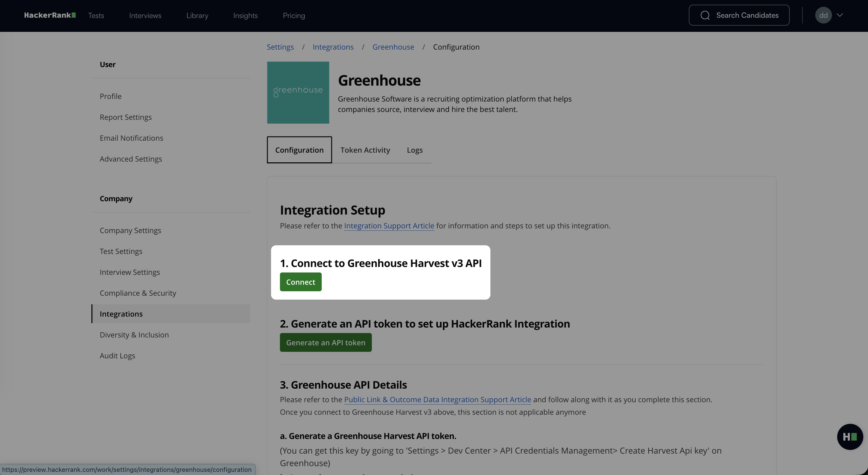Viewport: 868px width, 475px height.
Task: Open Report Settings in the sidebar
Action: [x=126, y=117]
